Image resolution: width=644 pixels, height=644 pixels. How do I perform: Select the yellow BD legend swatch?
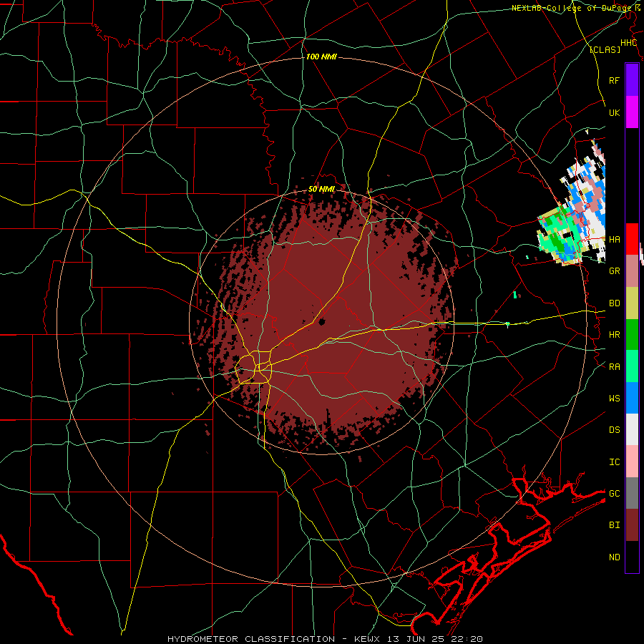pyautogui.click(x=632, y=303)
